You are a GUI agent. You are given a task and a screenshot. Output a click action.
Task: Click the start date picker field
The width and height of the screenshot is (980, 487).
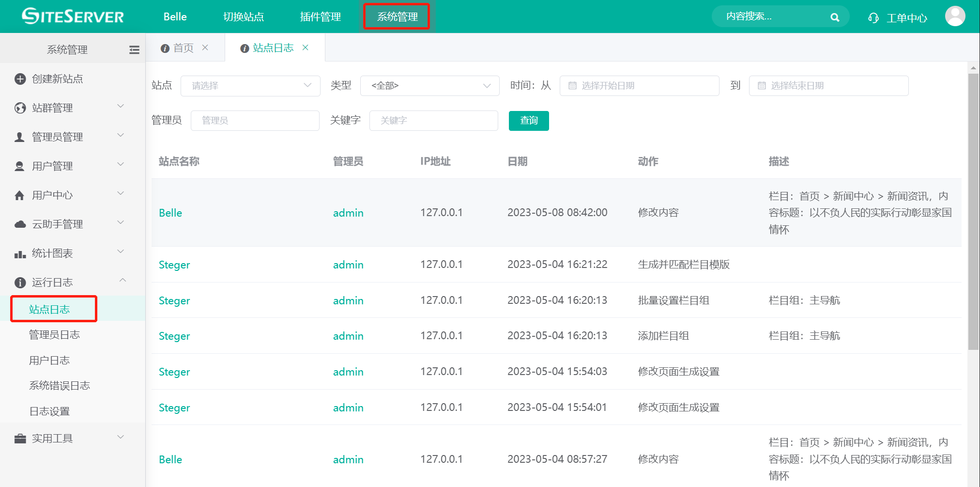click(x=639, y=86)
